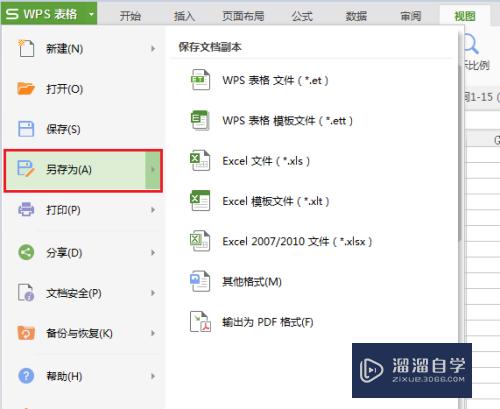500x409 pixels.
Task: Expand the 新建(N) submenu arrow
Action: [153, 49]
